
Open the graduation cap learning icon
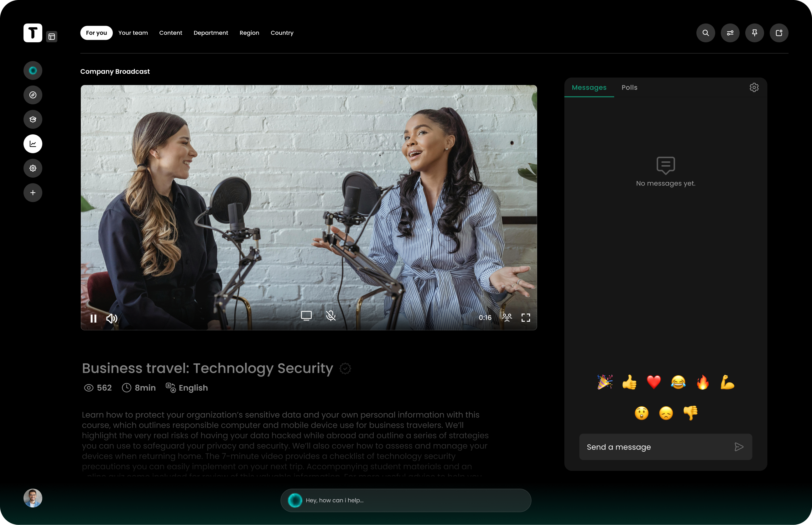pyautogui.click(x=33, y=119)
